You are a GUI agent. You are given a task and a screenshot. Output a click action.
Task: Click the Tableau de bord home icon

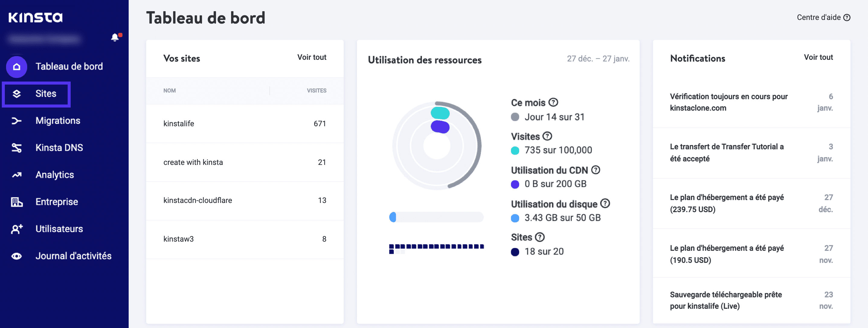click(x=17, y=66)
